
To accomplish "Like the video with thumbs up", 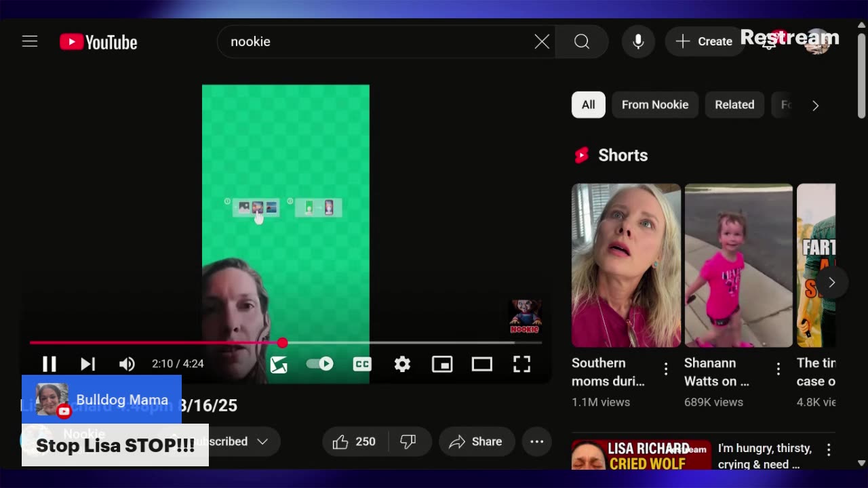I will click(x=355, y=442).
